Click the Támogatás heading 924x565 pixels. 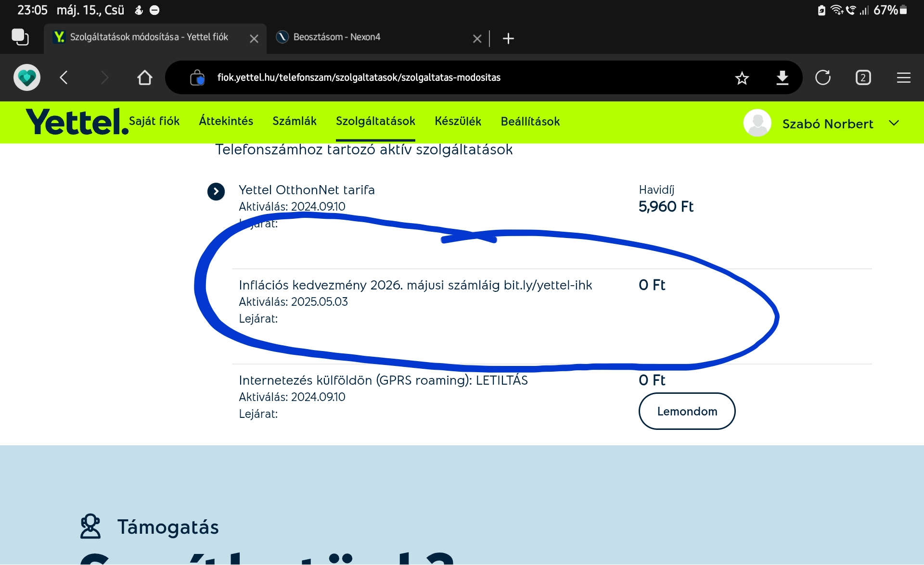coord(168,527)
